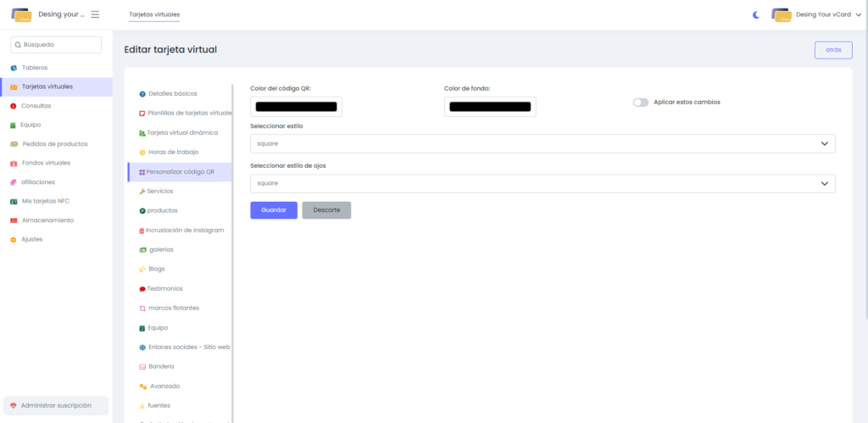Open Tableros from the sidebar icon

tap(14, 68)
